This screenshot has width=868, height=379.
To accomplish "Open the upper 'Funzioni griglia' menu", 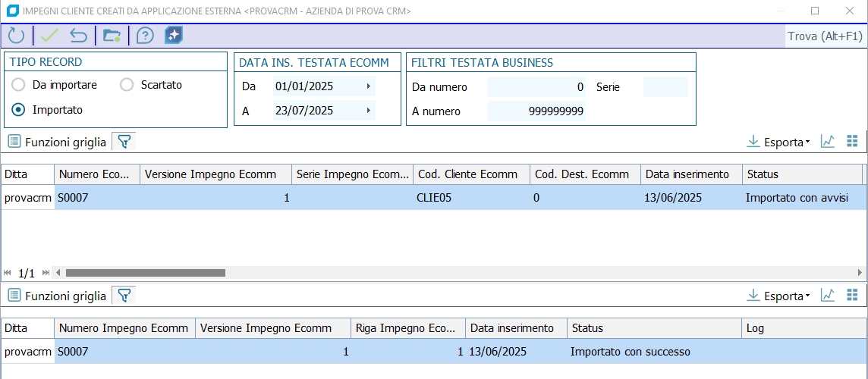I will pyautogui.click(x=57, y=142).
